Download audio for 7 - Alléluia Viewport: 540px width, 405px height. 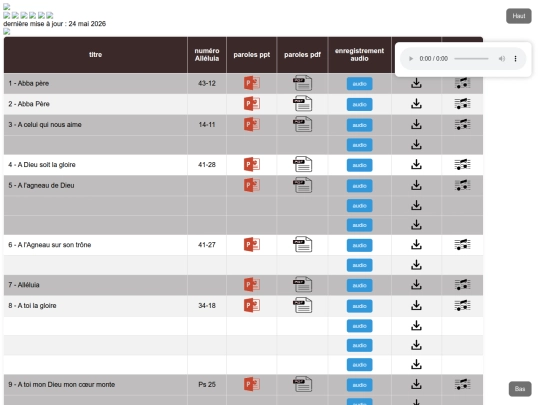pos(416,285)
